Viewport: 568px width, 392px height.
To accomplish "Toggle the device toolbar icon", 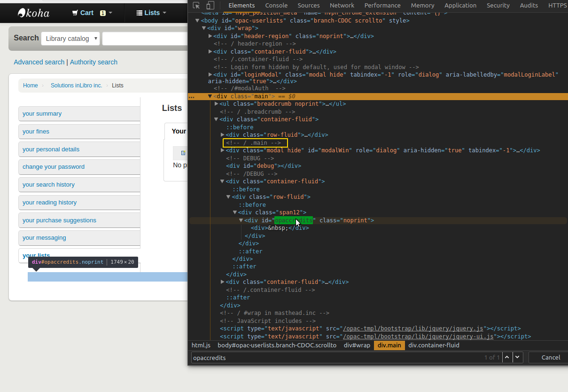I will pos(210,6).
